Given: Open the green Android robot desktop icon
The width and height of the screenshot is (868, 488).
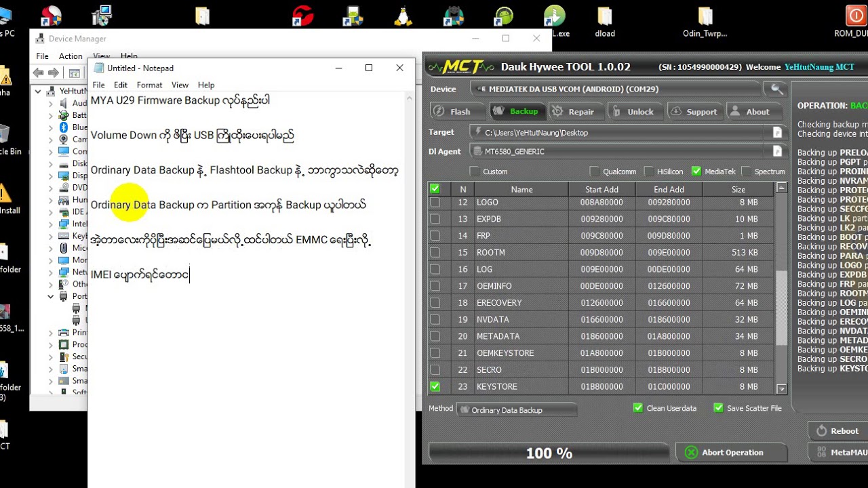Looking at the screenshot, I should coord(504,16).
